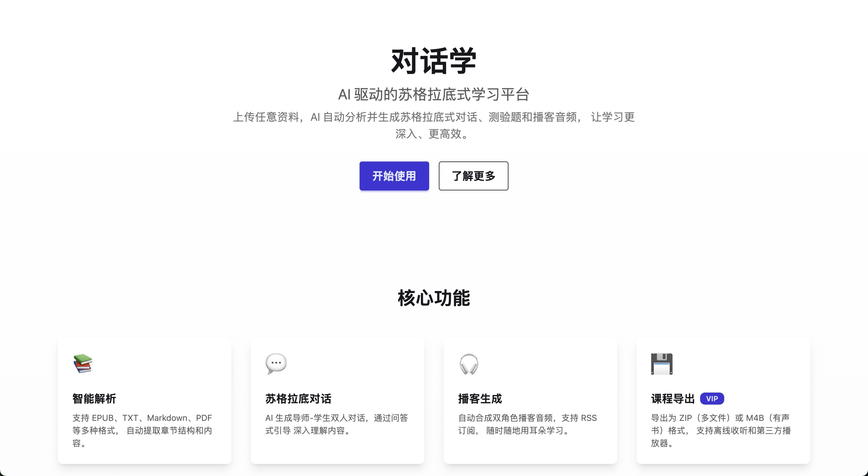Click the description starting 导出为 ZIP
Viewport: 868px width, 476px height.
(x=721, y=430)
